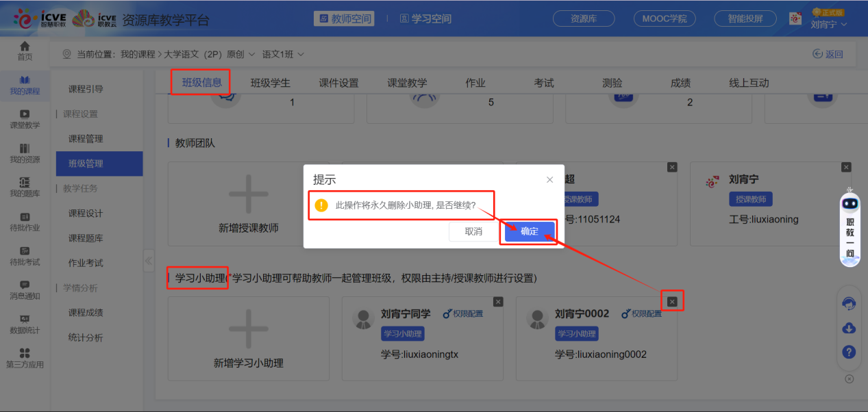Click the download icon on the right edge
Screen dimensions: 868x412
pos(849,329)
